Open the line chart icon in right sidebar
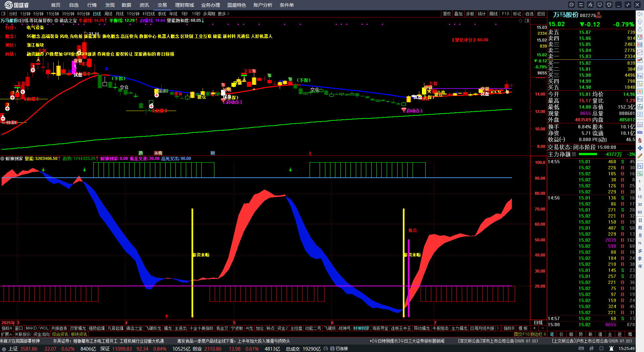644x352 pixels. click(x=640, y=53)
